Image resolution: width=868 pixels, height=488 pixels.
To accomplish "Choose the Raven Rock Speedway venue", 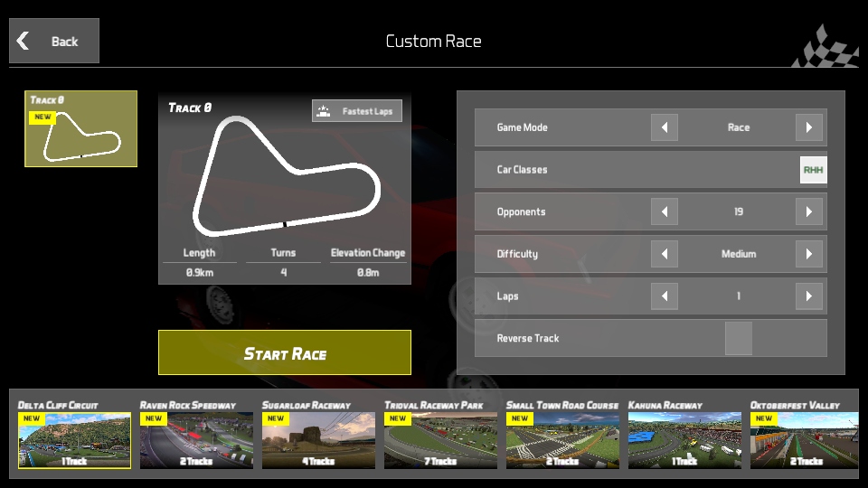I will (x=196, y=440).
